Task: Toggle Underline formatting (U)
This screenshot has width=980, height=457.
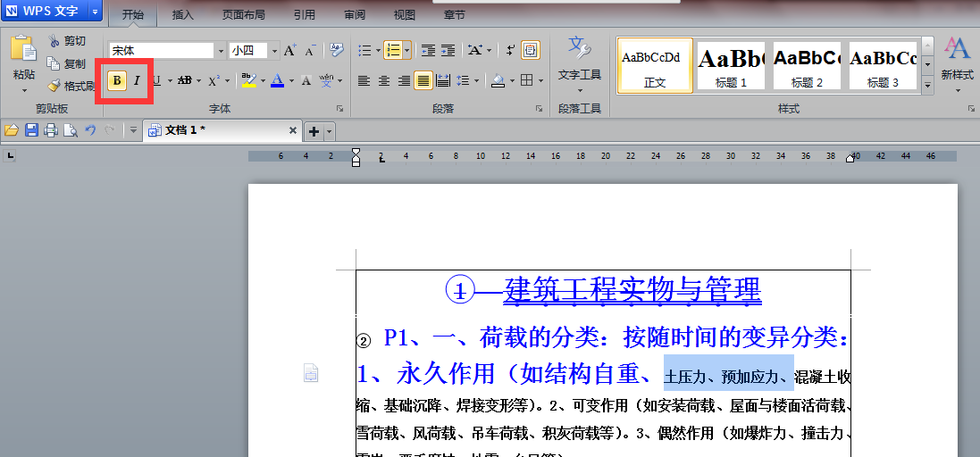Action: click(156, 80)
